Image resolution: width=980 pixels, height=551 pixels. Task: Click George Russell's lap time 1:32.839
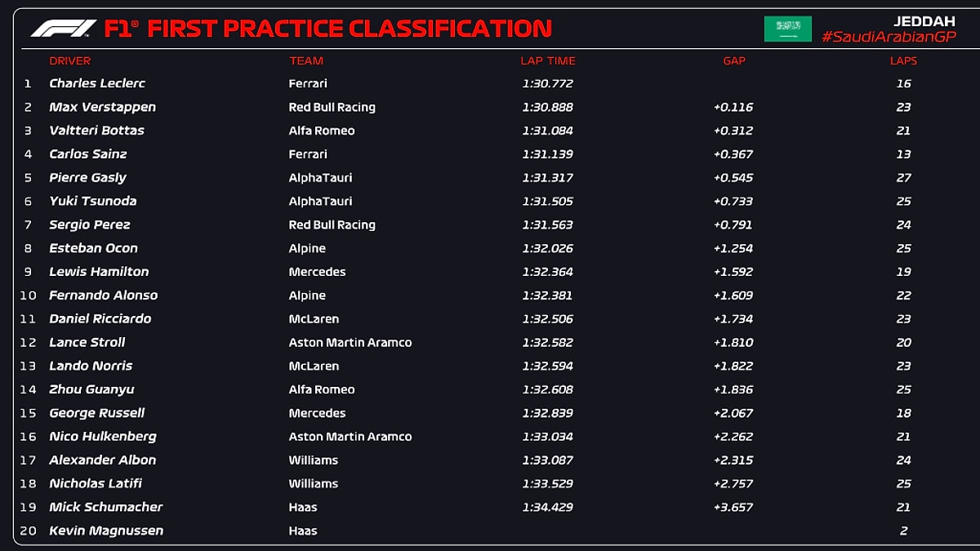coord(547,413)
